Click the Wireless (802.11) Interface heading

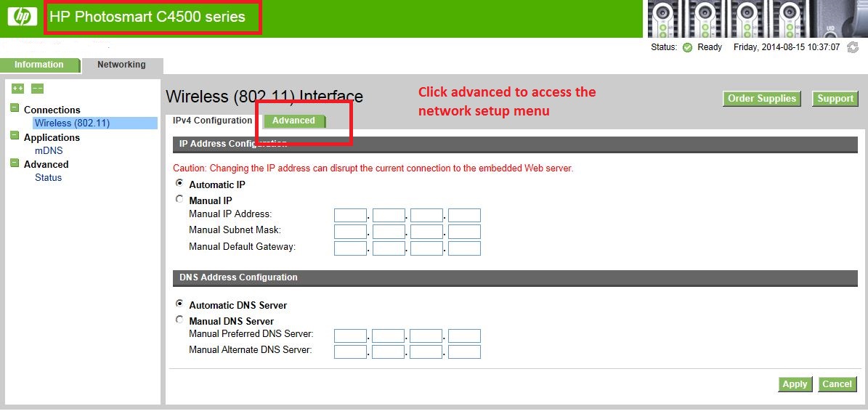[x=264, y=97]
